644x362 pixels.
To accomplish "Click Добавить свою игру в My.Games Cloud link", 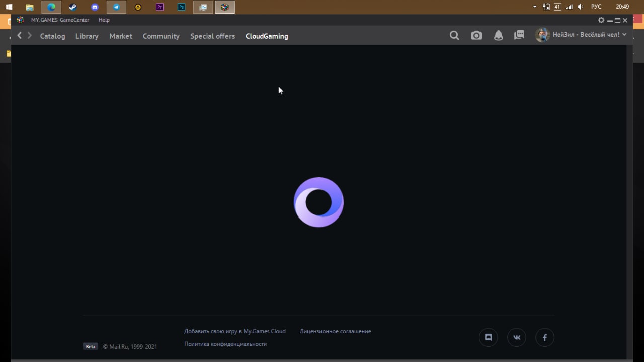I will (235, 331).
